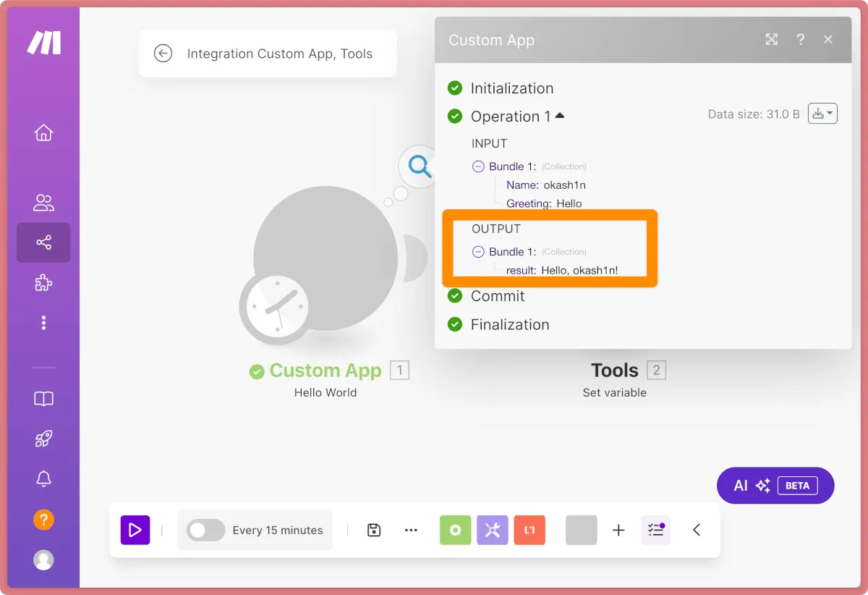
Task: Add favorite with the plus icon
Action: coord(618,531)
